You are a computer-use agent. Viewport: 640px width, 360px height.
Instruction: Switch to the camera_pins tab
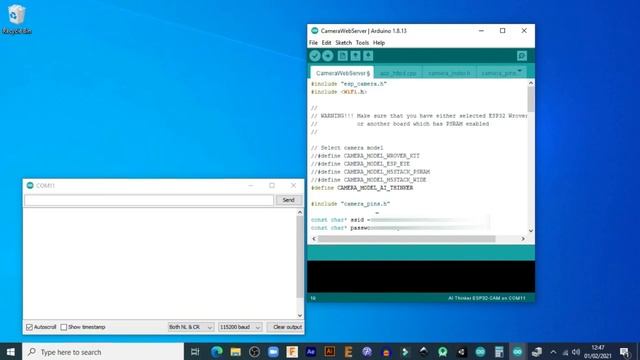[x=498, y=73]
